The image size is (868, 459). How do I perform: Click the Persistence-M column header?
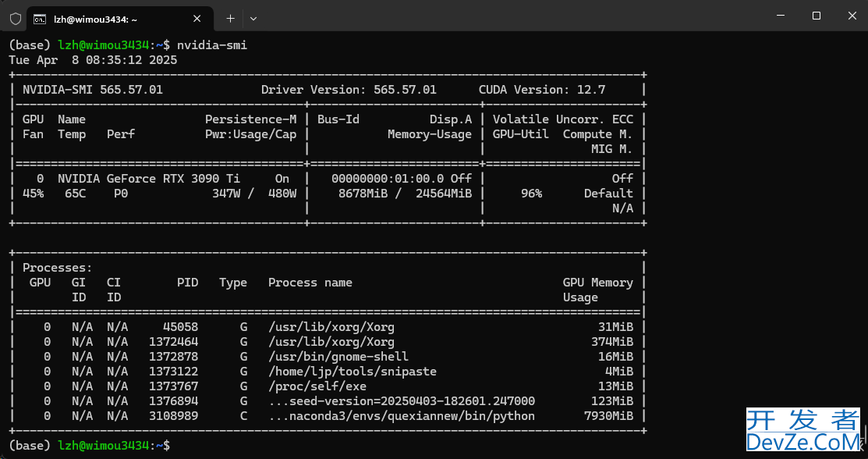coord(251,119)
